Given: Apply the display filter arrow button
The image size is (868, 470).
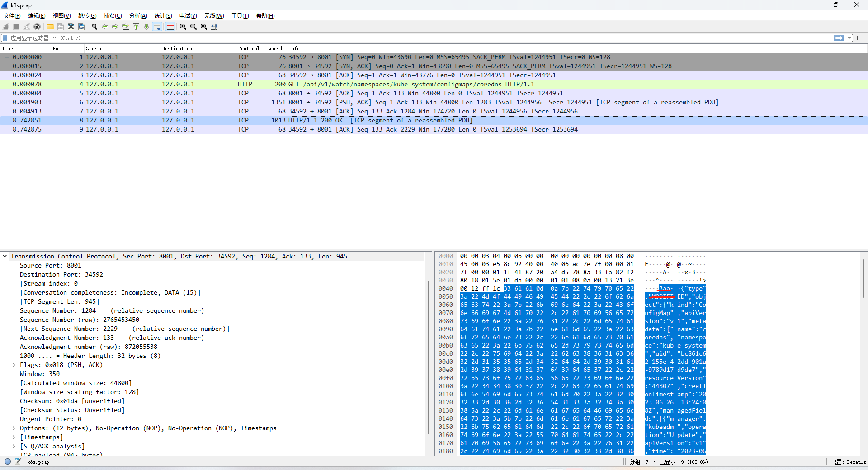Looking at the screenshot, I should pyautogui.click(x=839, y=38).
